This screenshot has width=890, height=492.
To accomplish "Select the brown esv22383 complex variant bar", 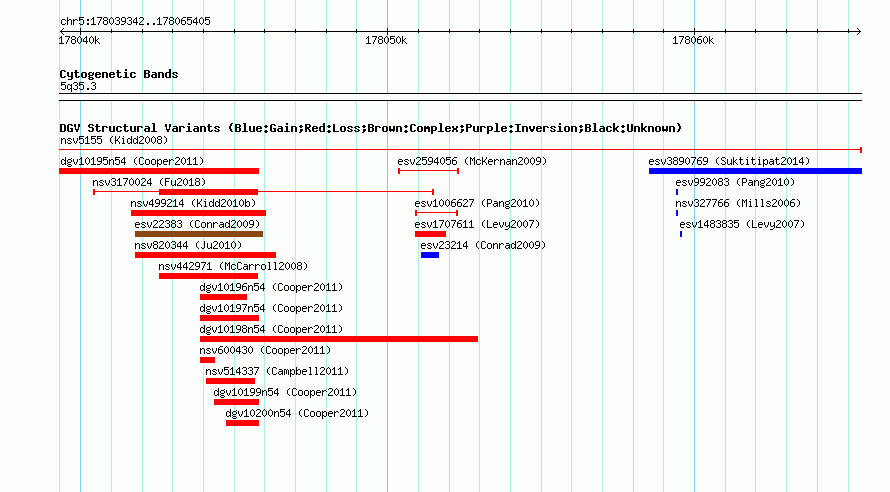I will click(x=199, y=234).
